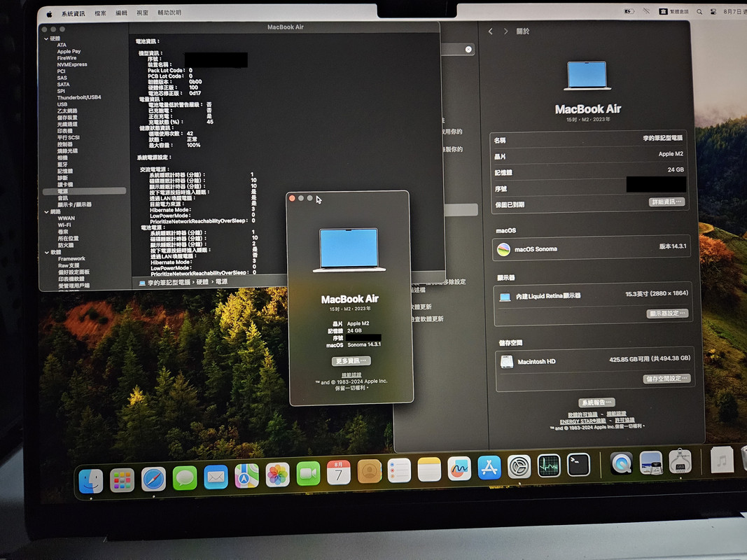
Task: Click 更多資訊 button in About This Mac
Action: pos(351,361)
